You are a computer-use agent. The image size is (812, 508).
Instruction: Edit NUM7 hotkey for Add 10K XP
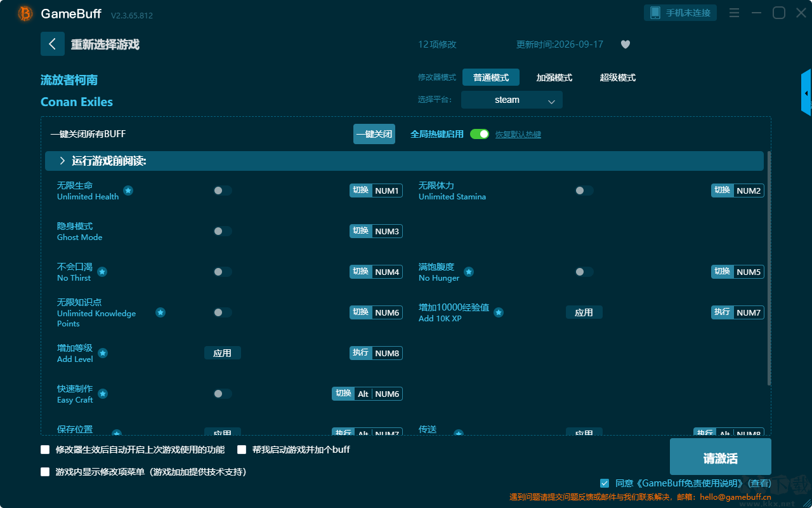click(738, 312)
